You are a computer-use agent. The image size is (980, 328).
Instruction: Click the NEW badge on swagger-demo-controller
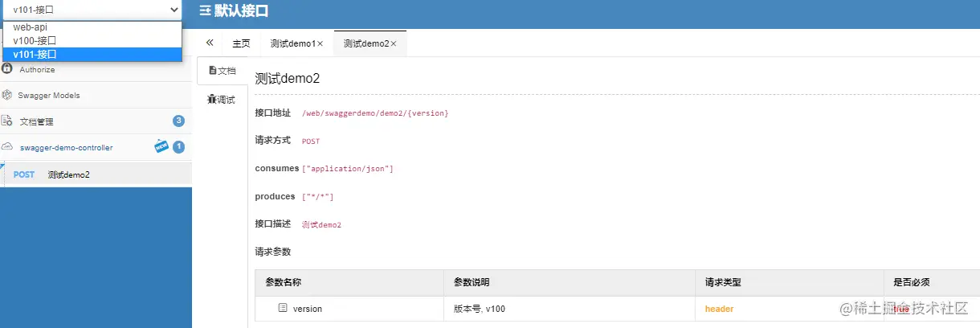pos(161,146)
